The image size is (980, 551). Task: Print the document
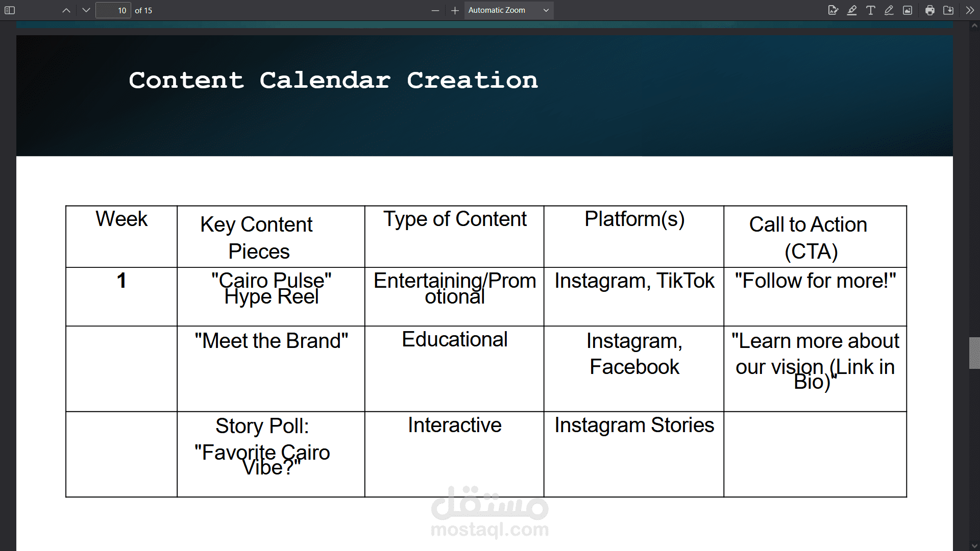coord(930,10)
